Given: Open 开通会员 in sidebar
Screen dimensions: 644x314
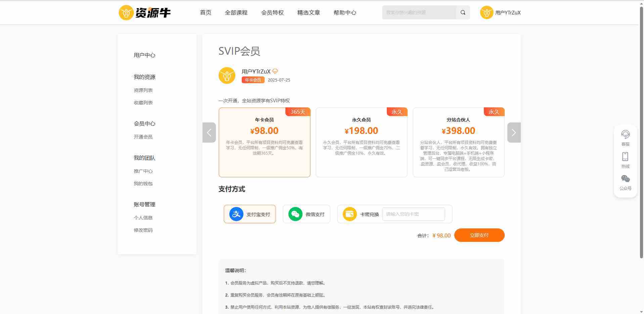Looking at the screenshot, I should (x=143, y=137).
